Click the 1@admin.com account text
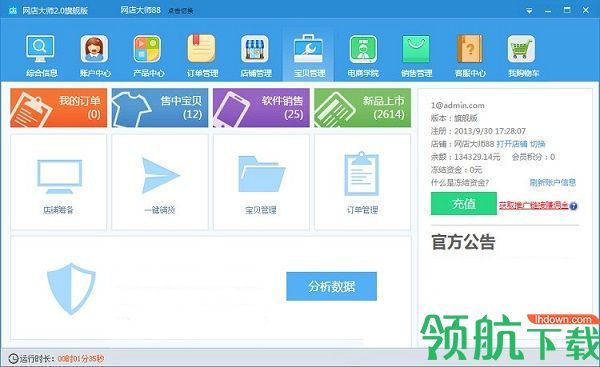The height and width of the screenshot is (367, 600). coord(458,105)
